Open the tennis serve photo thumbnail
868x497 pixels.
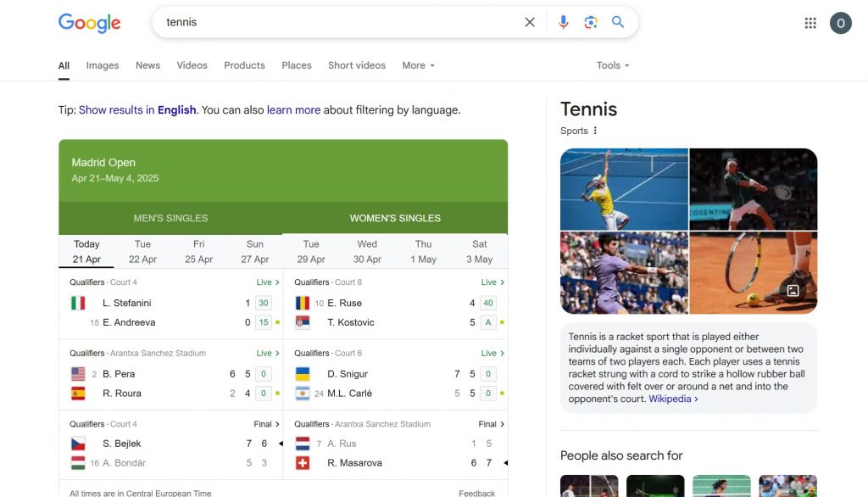tap(624, 189)
